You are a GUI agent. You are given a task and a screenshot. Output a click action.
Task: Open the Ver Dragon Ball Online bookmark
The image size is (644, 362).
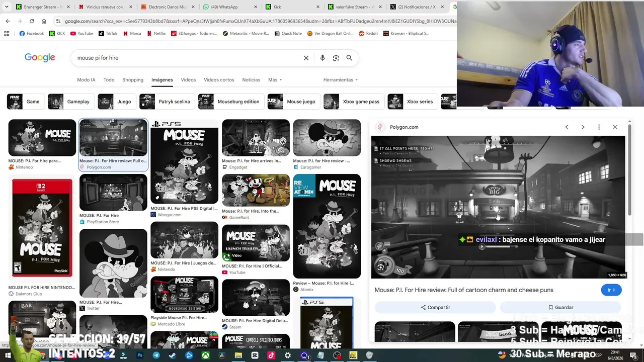[330, 34]
